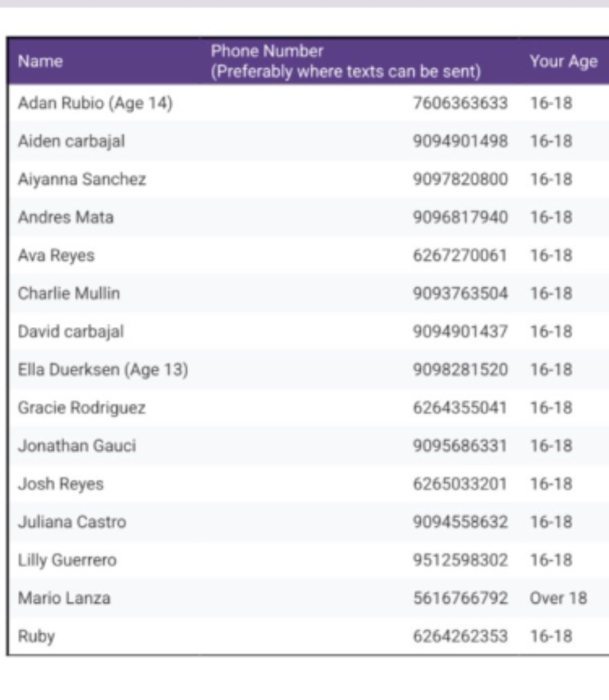Click phone number 9095686331
This screenshot has width=609, height=700.
pyautogui.click(x=460, y=446)
